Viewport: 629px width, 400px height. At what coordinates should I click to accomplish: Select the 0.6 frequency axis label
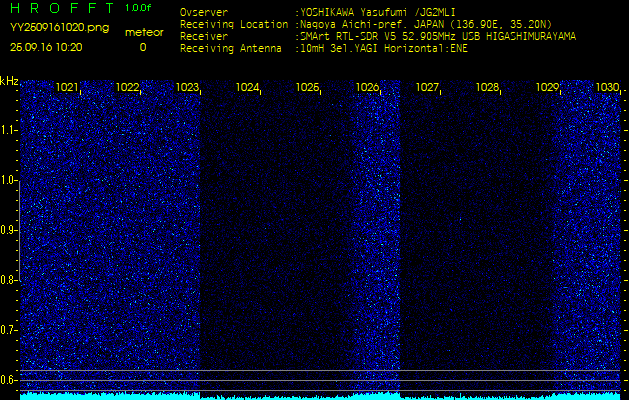(x=8, y=380)
